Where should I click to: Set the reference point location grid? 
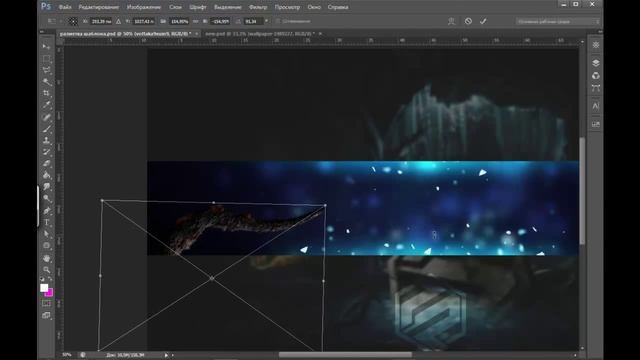pyautogui.click(x=73, y=21)
